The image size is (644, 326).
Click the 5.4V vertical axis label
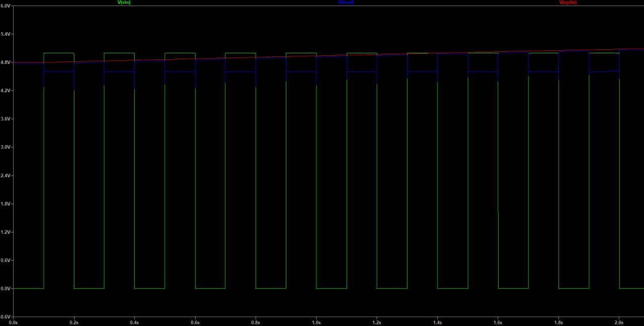(x=6, y=34)
